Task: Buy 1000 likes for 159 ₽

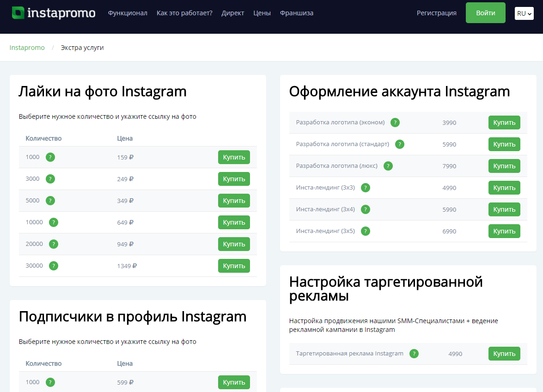Action: 234,157
